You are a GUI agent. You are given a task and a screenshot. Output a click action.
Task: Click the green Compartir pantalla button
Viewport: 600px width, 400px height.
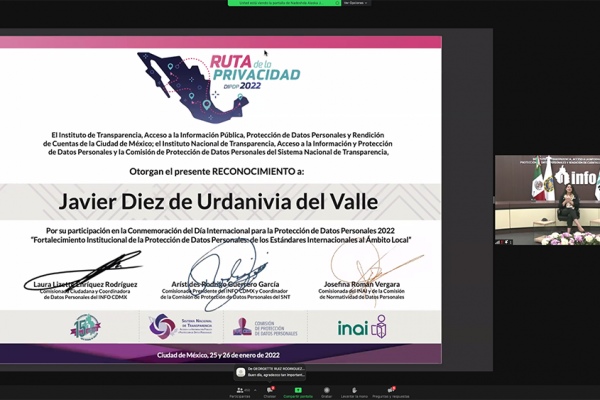(x=298, y=392)
